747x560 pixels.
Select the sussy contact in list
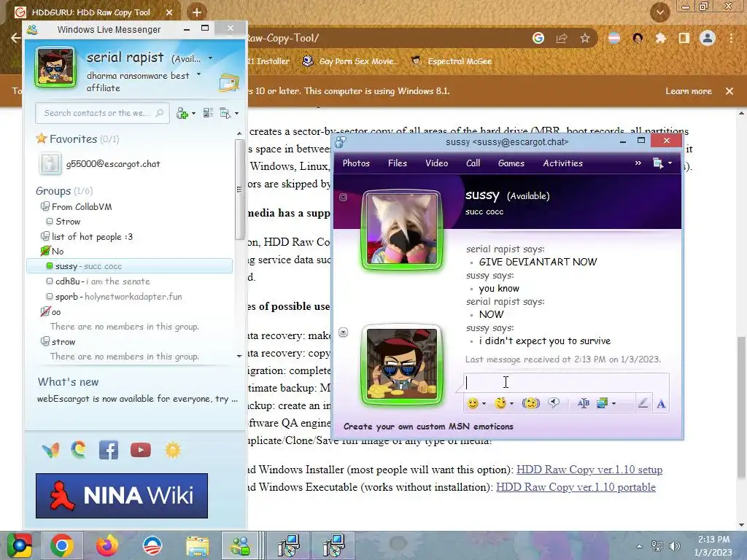(x=130, y=266)
